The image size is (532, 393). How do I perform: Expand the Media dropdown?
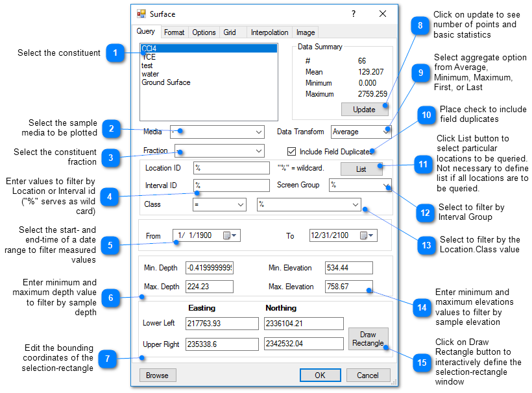pos(258,132)
